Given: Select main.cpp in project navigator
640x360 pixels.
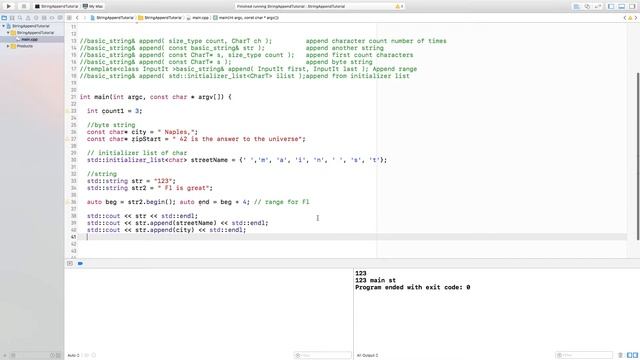Looking at the screenshot, I should coord(32,39).
